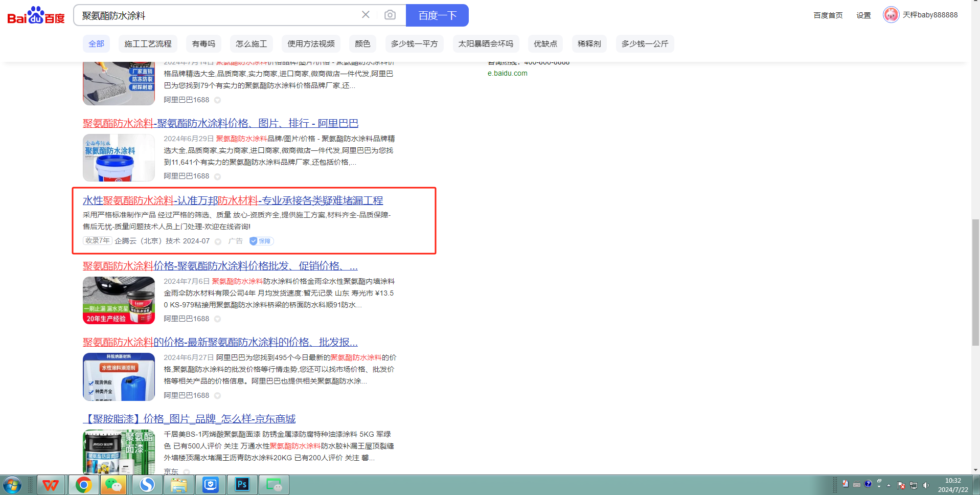The image size is (980, 495).
Task: Open the e.baidu.com link
Action: (x=508, y=73)
